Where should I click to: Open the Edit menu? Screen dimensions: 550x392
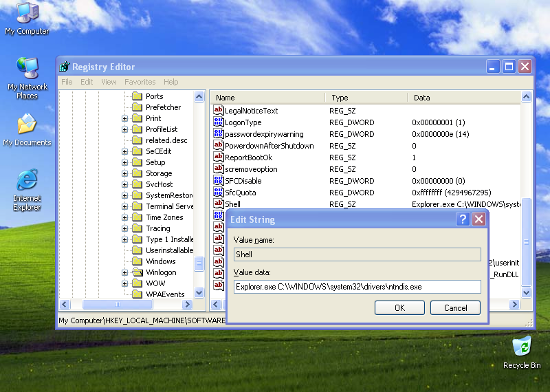(87, 82)
